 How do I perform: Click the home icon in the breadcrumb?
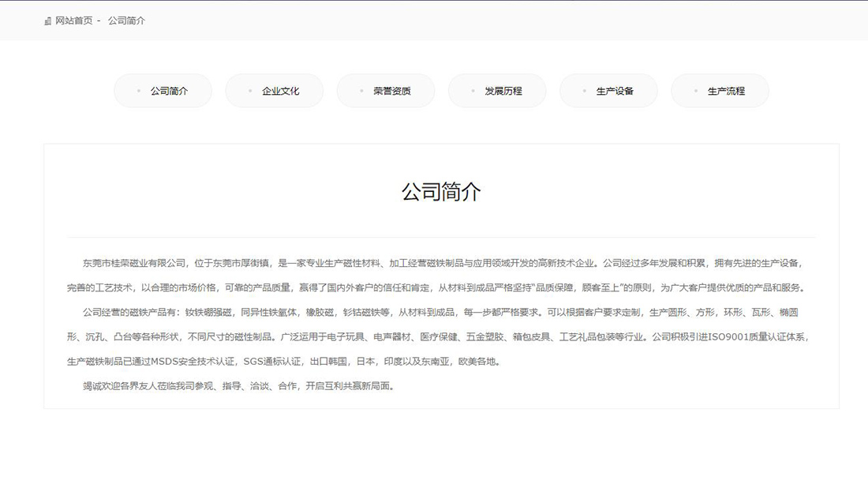[47, 21]
